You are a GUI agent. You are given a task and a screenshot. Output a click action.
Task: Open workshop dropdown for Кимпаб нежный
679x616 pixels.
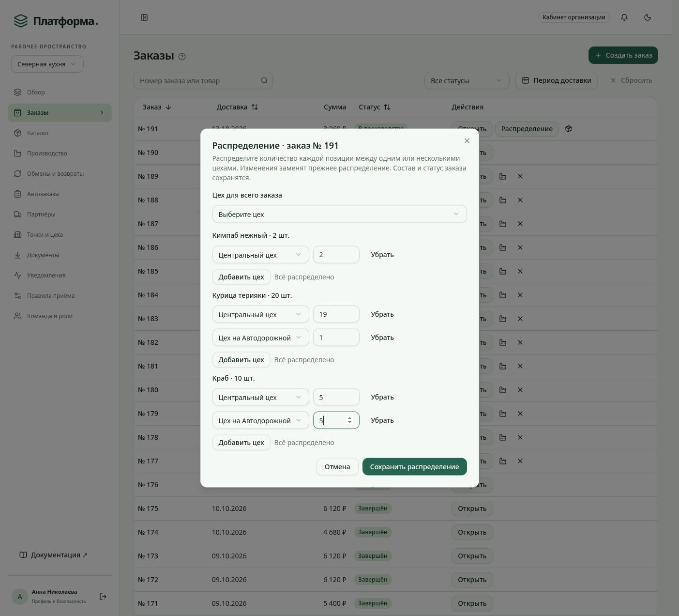260,255
